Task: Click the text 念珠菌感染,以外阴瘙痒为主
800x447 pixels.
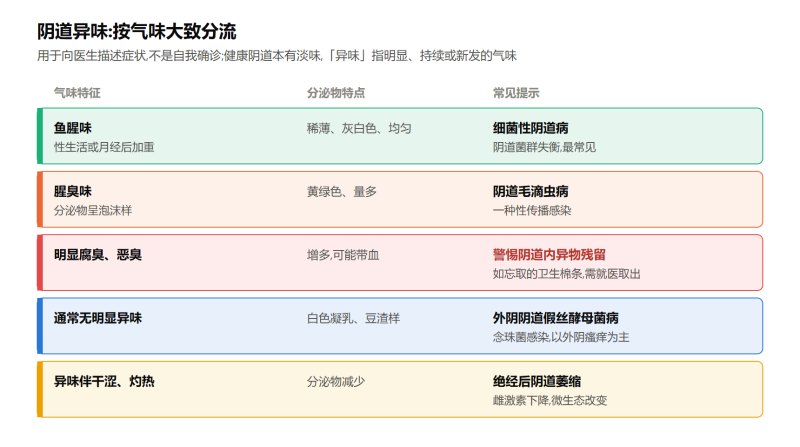Action: 561,337
